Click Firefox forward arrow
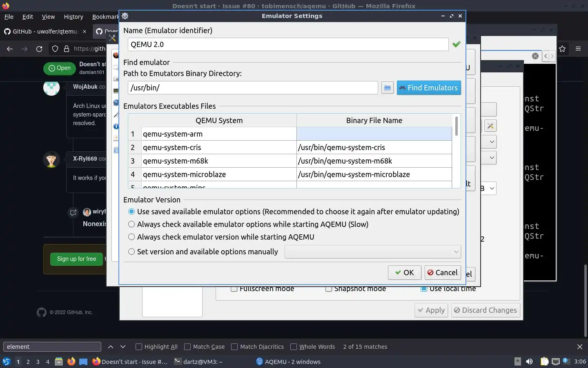The height and width of the screenshot is (368, 588). tap(24, 49)
